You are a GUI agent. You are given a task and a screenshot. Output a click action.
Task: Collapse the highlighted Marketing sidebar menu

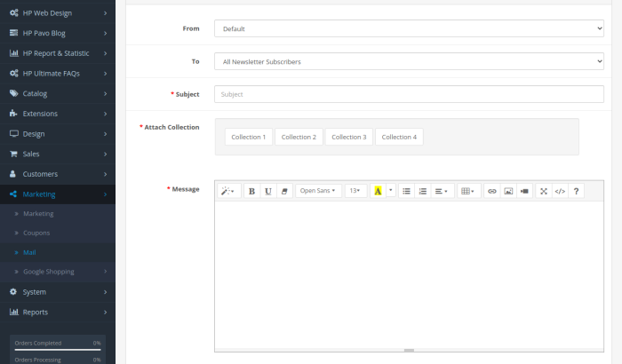tap(58, 194)
